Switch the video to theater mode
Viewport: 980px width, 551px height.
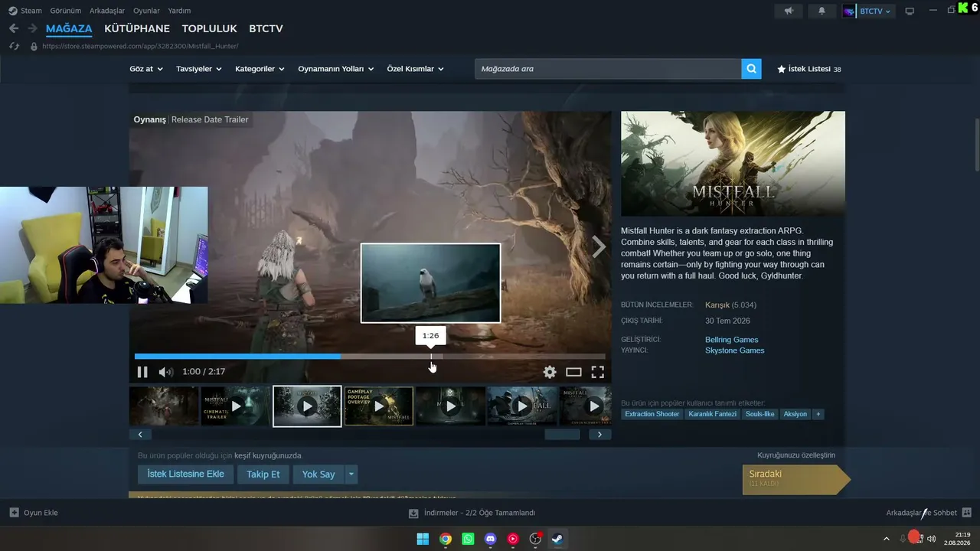point(573,372)
